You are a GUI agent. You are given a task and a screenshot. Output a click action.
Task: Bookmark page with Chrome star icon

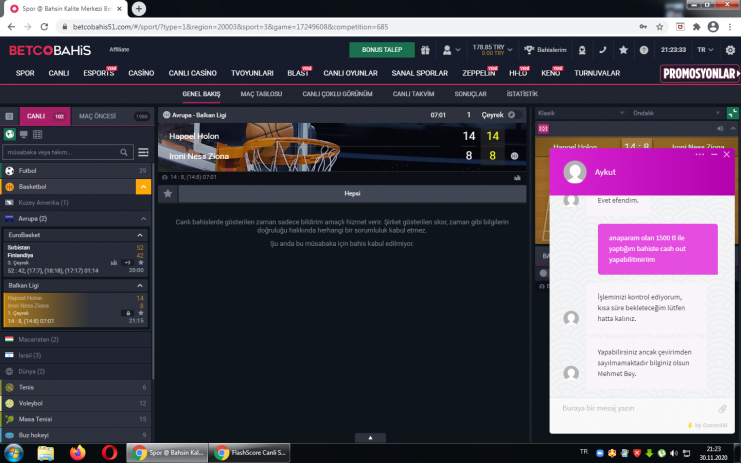[660, 27]
